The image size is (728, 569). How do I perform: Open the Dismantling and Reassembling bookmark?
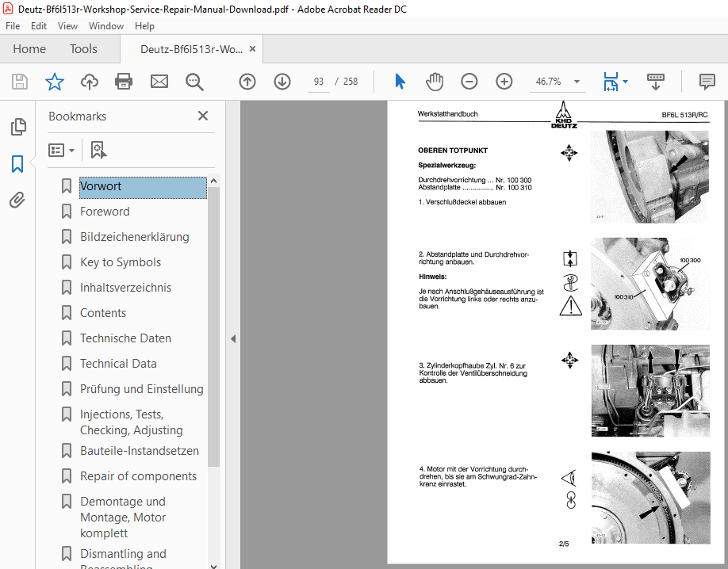(x=123, y=557)
